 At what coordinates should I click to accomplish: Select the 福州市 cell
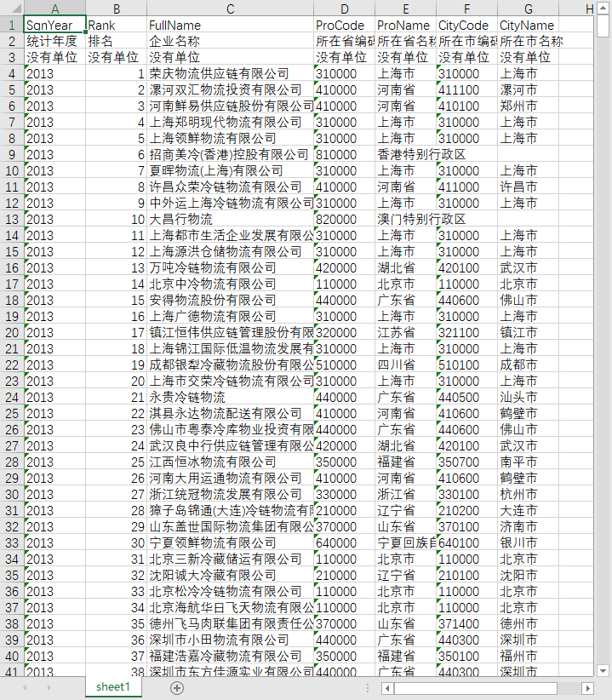pos(528,657)
